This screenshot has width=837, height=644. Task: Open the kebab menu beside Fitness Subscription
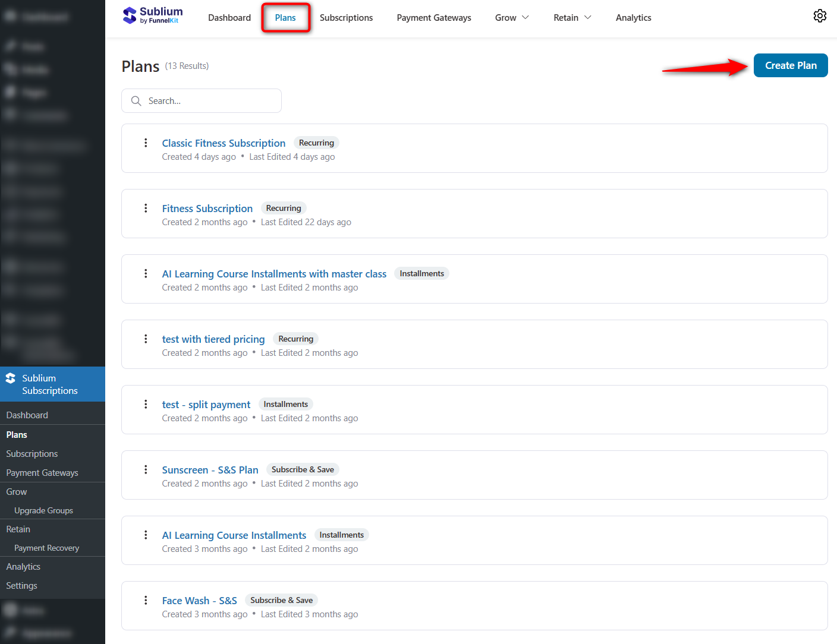146,208
